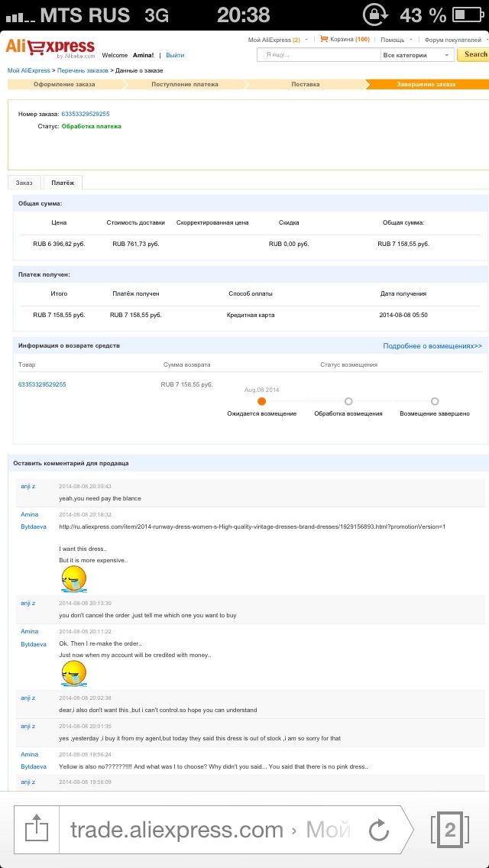Switch to the Заказ tab
Viewport: 489px width, 868px height.
(24, 183)
